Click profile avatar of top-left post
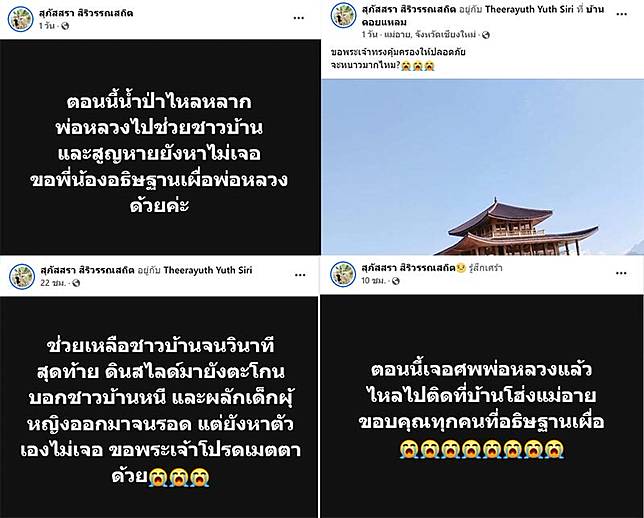The height and width of the screenshot is (518, 644). pos(21,19)
